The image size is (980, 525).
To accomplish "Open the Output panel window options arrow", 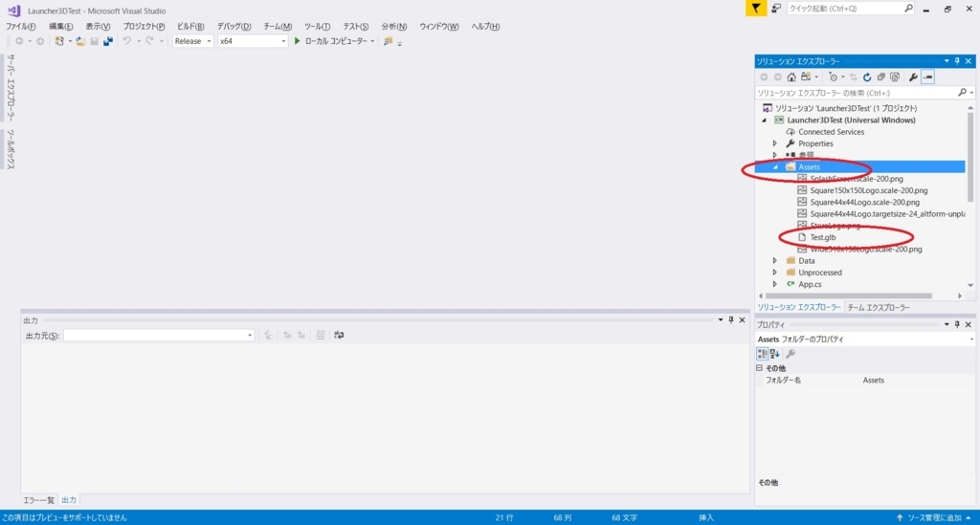I will tap(720, 320).
